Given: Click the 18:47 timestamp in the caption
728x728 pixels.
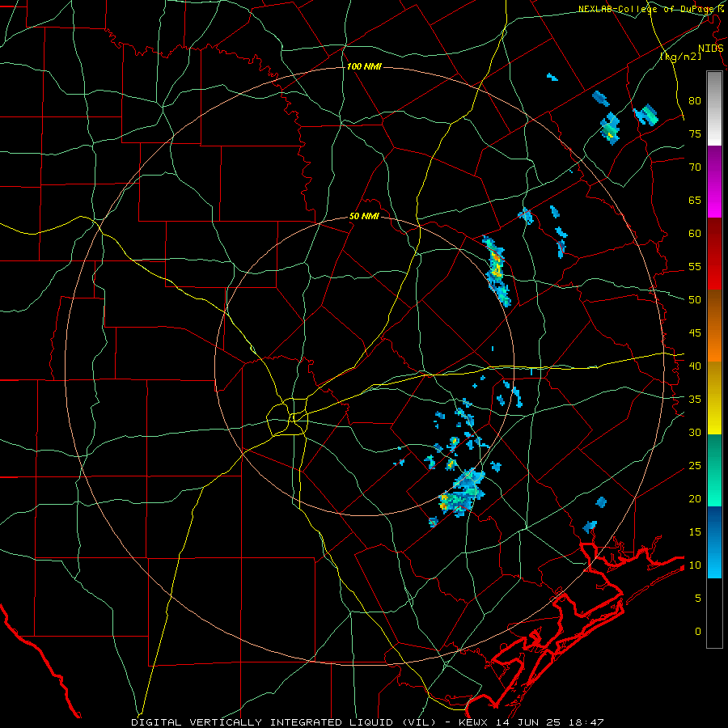Looking at the screenshot, I should tap(585, 722).
